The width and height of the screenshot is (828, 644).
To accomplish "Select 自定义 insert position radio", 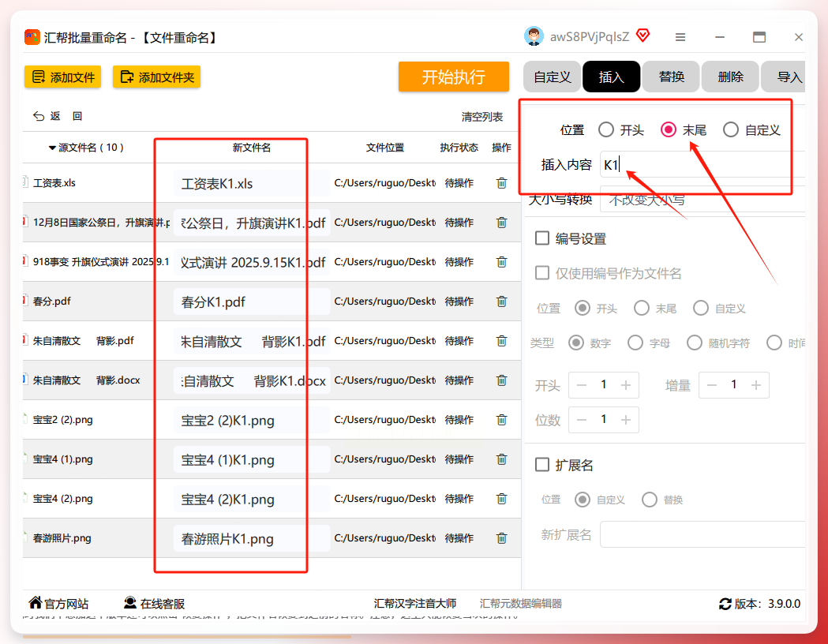I will (731, 130).
